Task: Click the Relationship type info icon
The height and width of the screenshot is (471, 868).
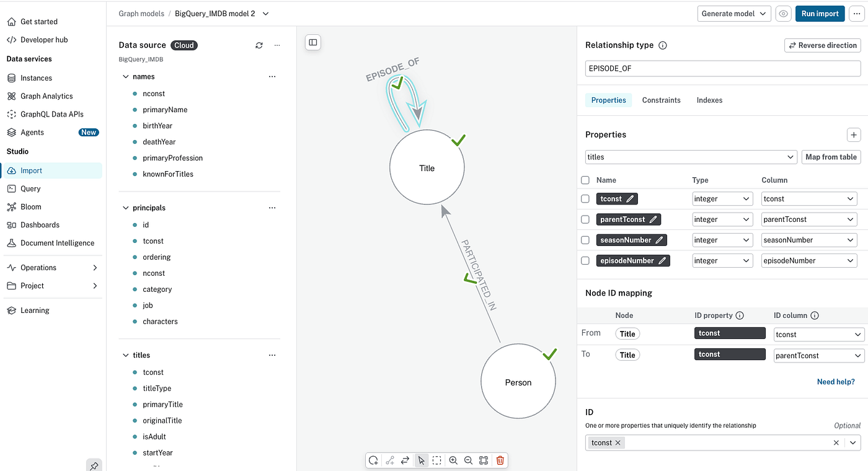Action: [663, 45]
